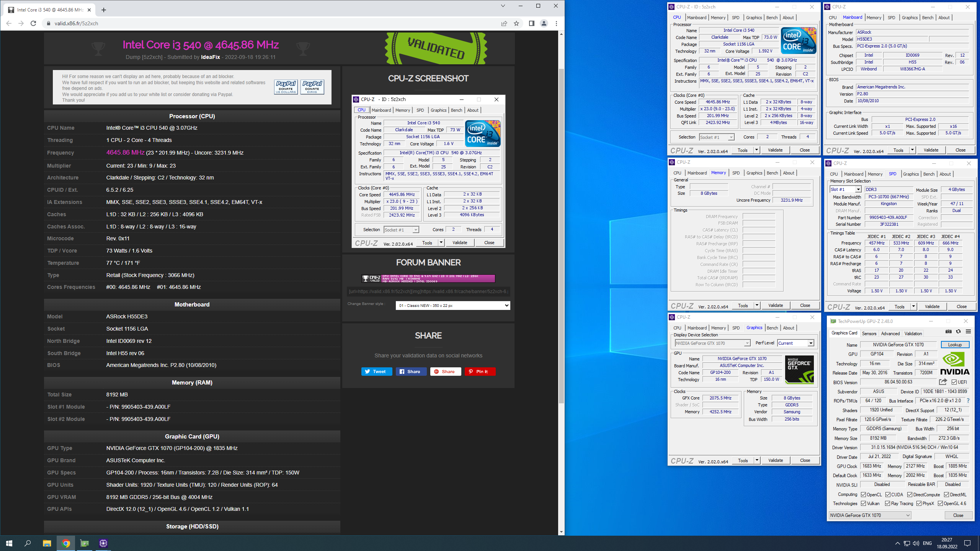Click PayPal Donate Euros image
The height and width of the screenshot is (551, 980).
click(312, 87)
